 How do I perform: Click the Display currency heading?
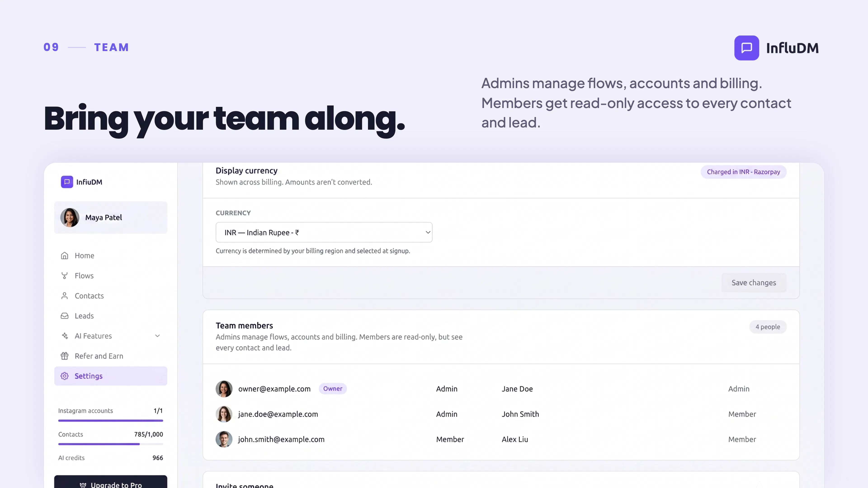(246, 171)
